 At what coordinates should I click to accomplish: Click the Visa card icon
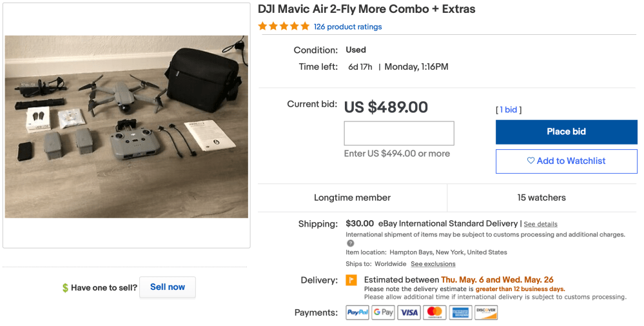[409, 312]
